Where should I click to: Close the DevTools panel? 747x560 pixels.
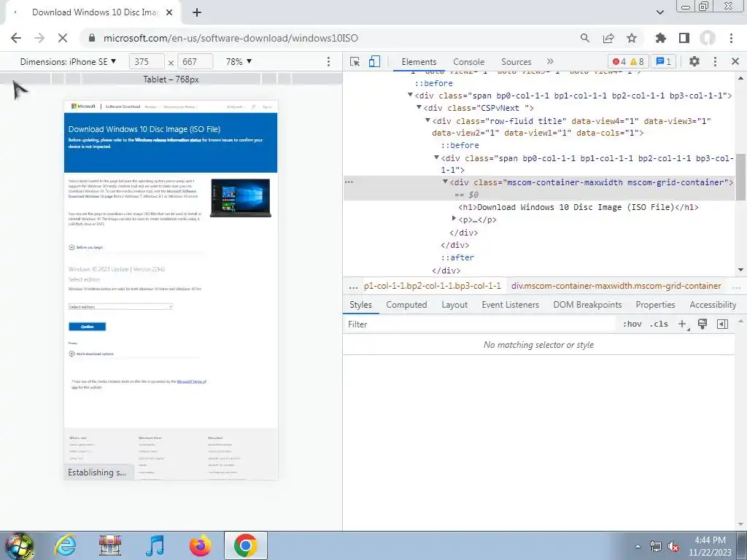[735, 61]
